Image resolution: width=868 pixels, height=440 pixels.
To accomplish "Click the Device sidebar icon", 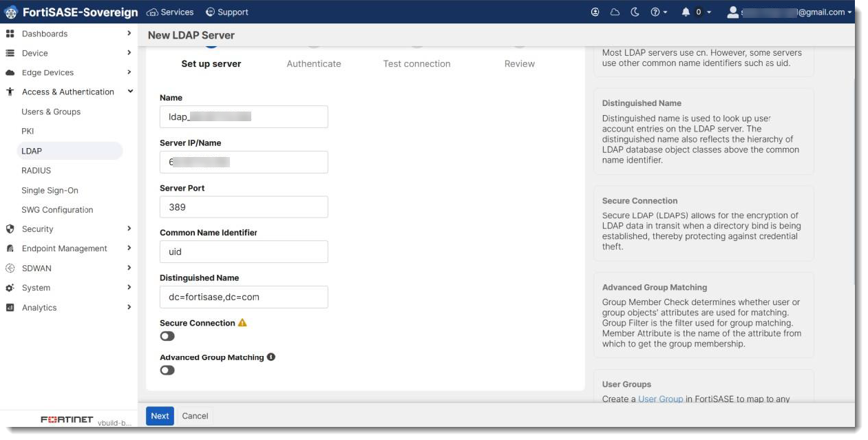I will coord(10,53).
